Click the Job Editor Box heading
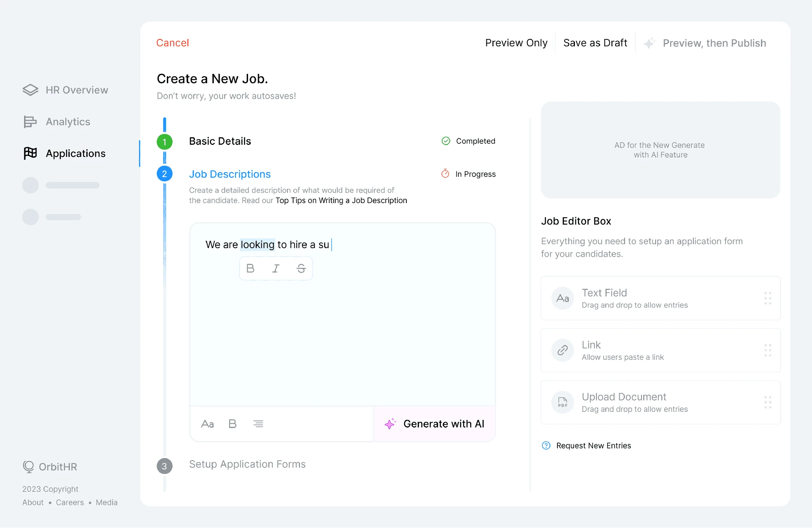812x528 pixels. [576, 221]
